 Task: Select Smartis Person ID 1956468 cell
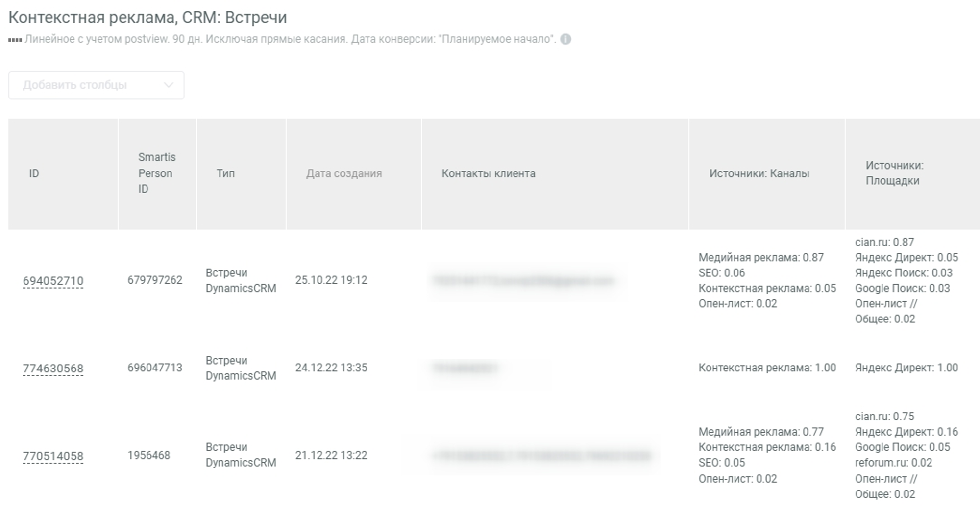pos(148,456)
